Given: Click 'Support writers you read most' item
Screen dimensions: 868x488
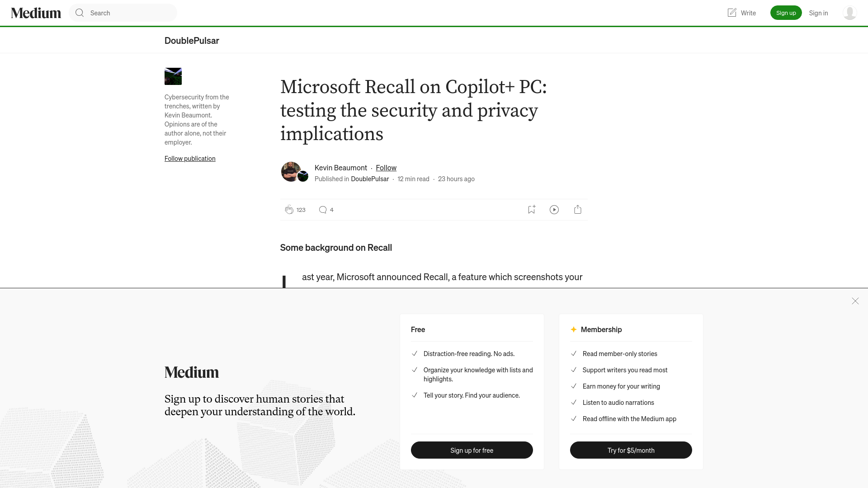Looking at the screenshot, I should 625,370.
